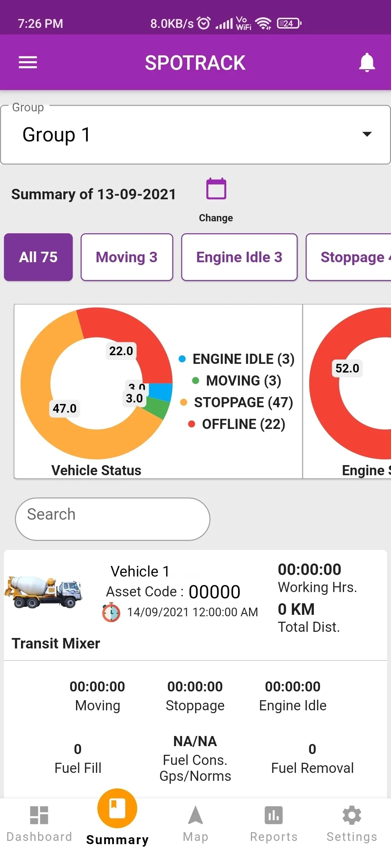Tap the Transit Mixer label
Screen dimensions: 391x868
tap(56, 643)
